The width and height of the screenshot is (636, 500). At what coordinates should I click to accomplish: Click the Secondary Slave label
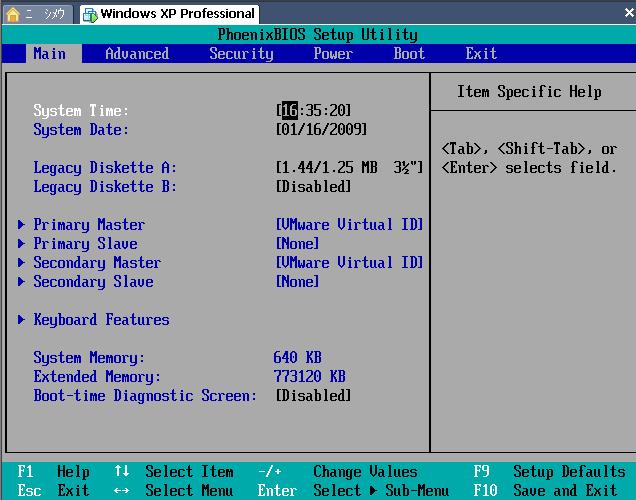click(93, 282)
